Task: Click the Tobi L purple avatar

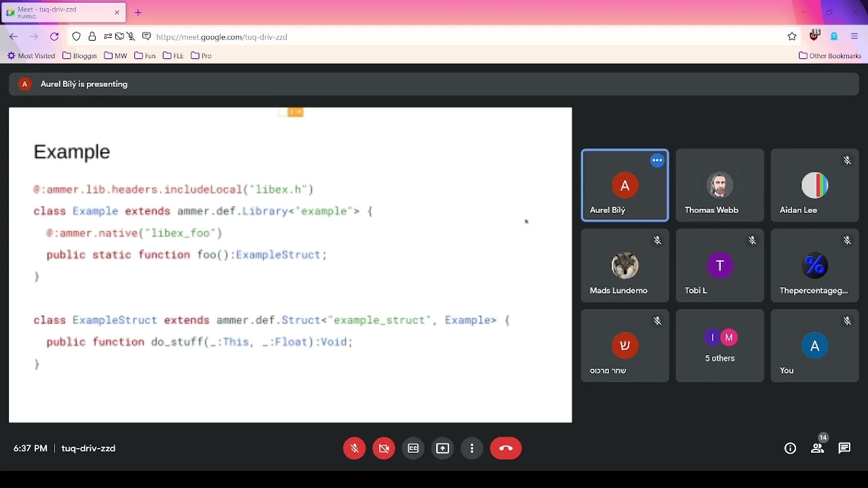Action: click(720, 266)
